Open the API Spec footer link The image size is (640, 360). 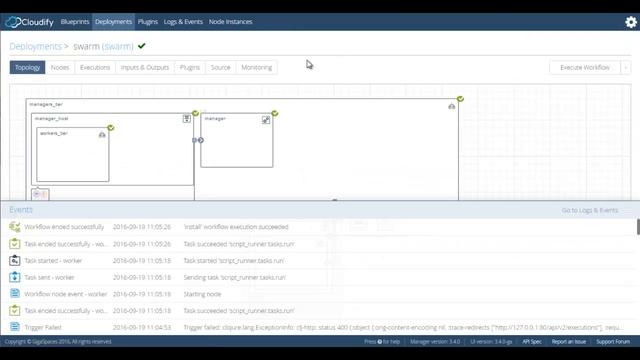532,342
